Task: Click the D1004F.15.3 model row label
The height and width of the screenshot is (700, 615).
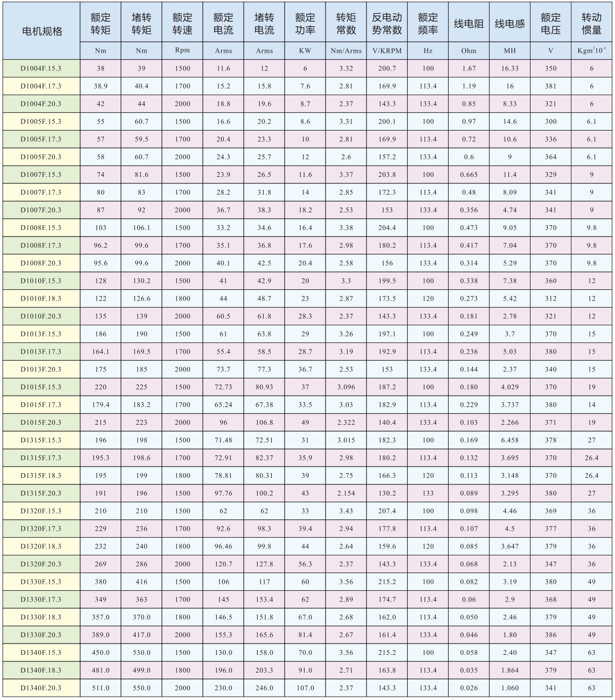Action: pos(41,68)
